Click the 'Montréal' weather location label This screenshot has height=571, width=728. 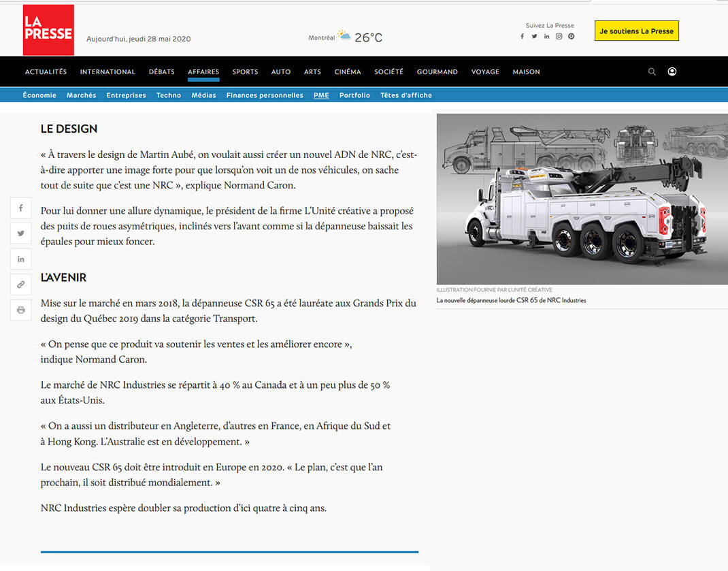pos(321,37)
